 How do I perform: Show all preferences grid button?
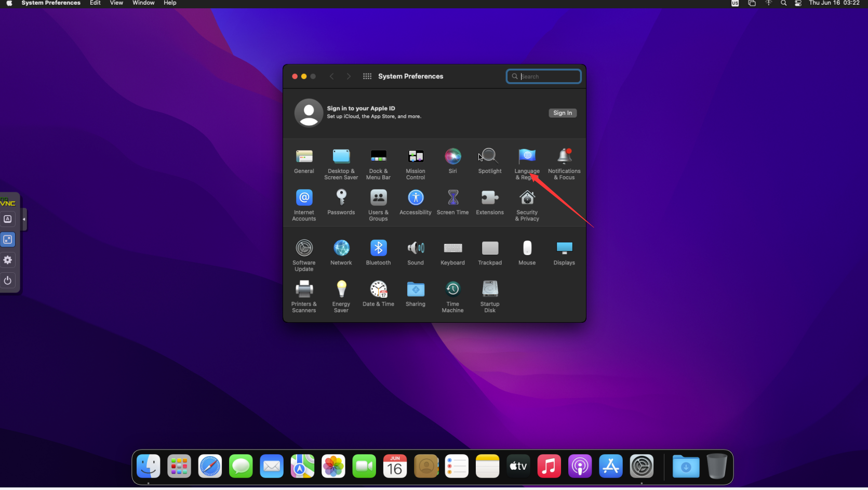[x=367, y=76]
